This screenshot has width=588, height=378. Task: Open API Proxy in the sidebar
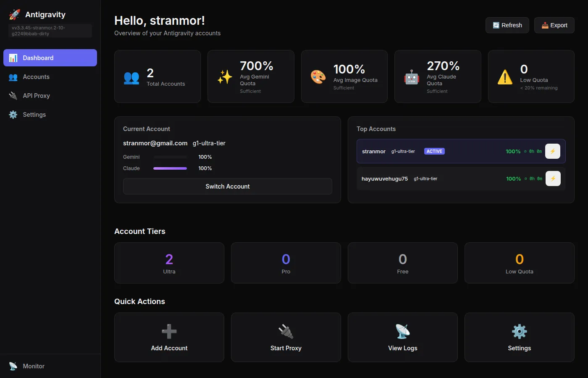pos(36,96)
